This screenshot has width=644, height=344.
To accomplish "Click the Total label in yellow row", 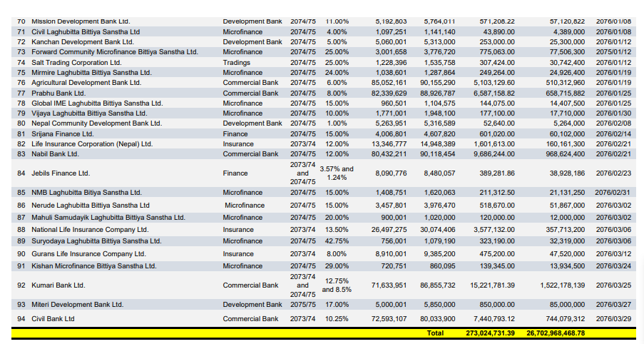I will click(x=435, y=333).
